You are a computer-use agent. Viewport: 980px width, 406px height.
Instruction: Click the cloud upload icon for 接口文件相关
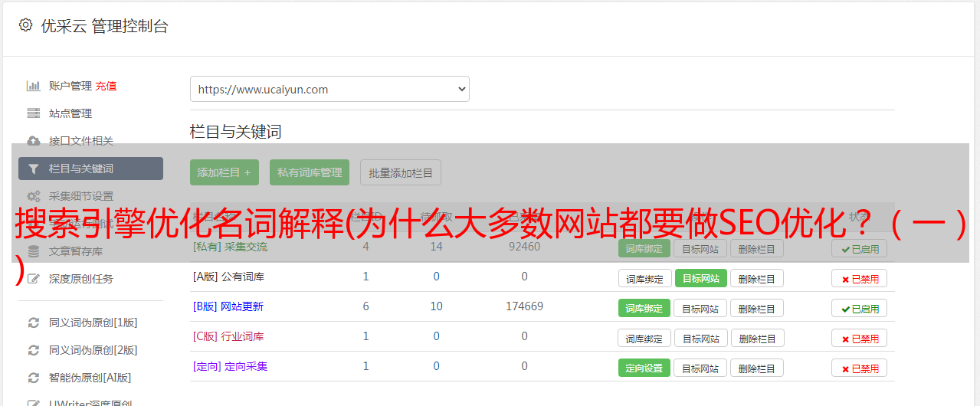[x=33, y=141]
